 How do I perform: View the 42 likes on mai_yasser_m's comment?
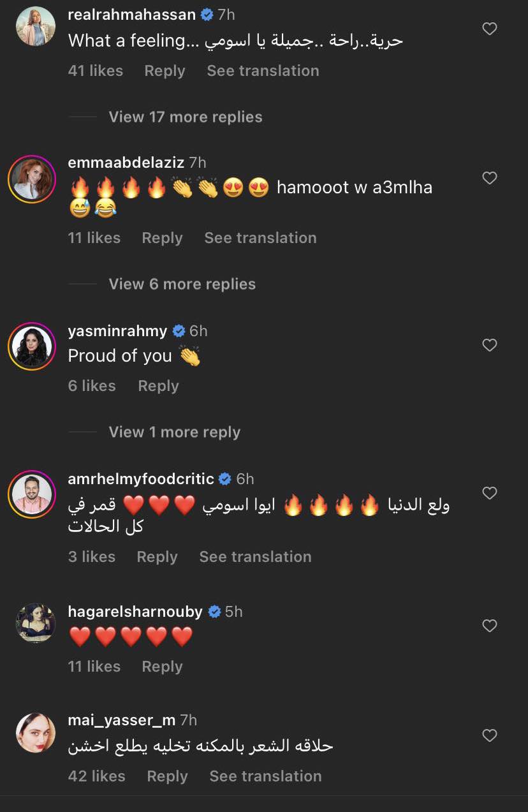pos(97,776)
